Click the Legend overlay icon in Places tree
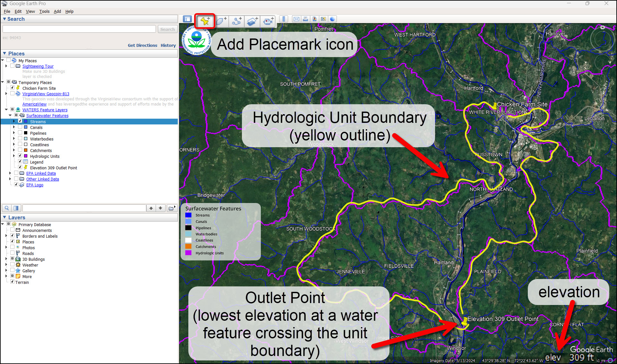617x364 pixels. [x=26, y=162]
